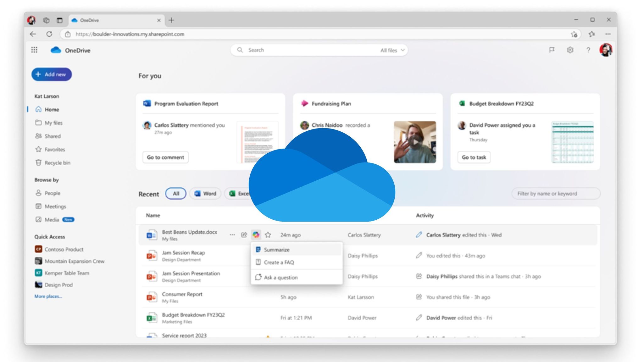
Task: Click the More places link
Action: tap(48, 296)
